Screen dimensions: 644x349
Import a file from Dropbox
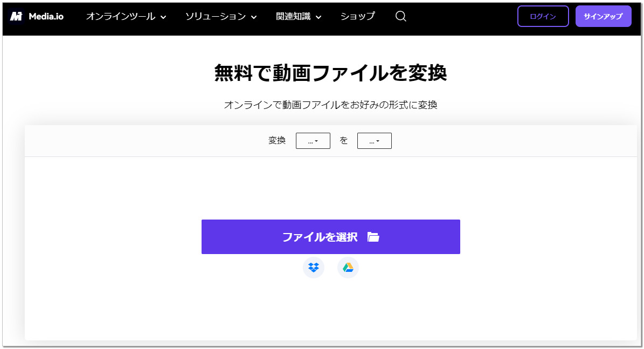coord(314,268)
